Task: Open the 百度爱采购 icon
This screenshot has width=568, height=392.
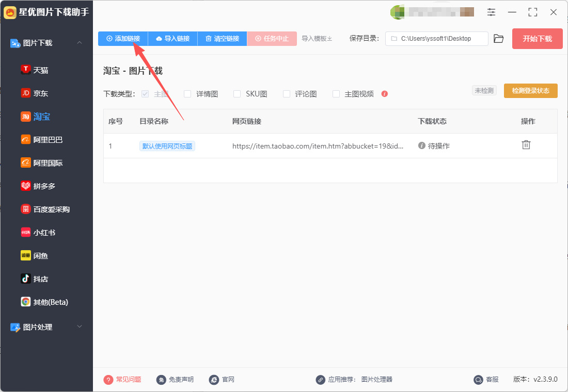Action: (26, 209)
